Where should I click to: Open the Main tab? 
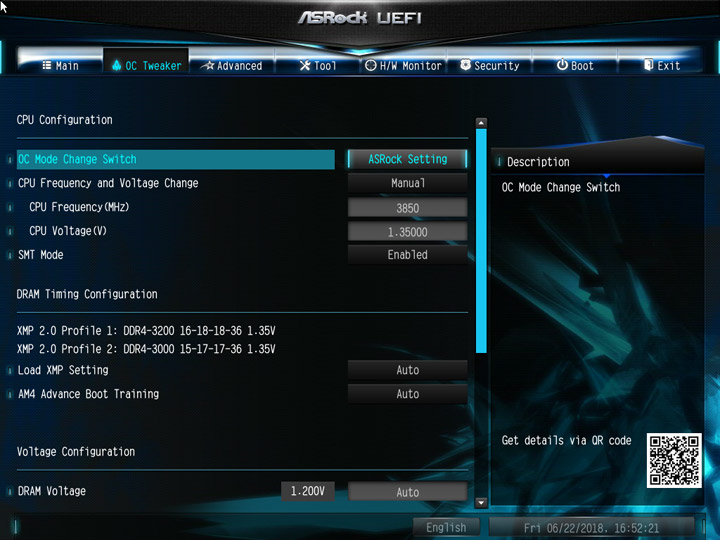(x=60, y=65)
